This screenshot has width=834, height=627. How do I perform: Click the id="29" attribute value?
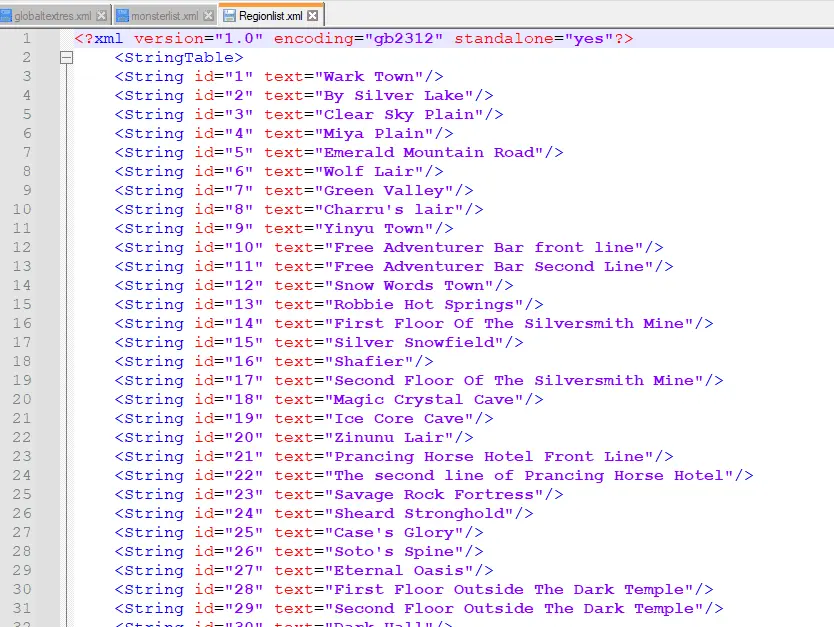click(244, 608)
